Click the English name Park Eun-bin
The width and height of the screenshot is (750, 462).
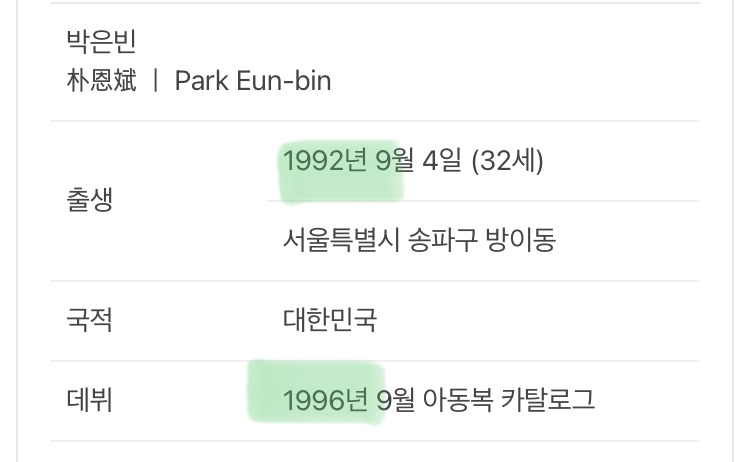click(253, 80)
